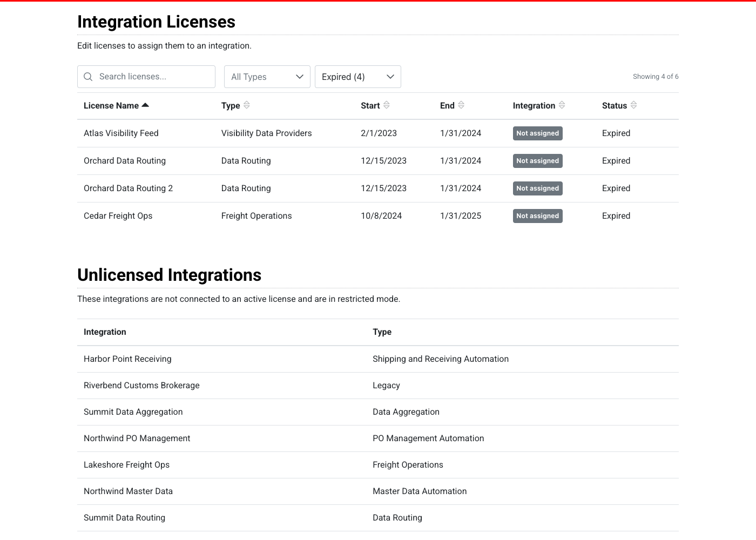Click the Riverbend Customs Brokerage integration
The image size is (756, 540).
click(x=141, y=386)
